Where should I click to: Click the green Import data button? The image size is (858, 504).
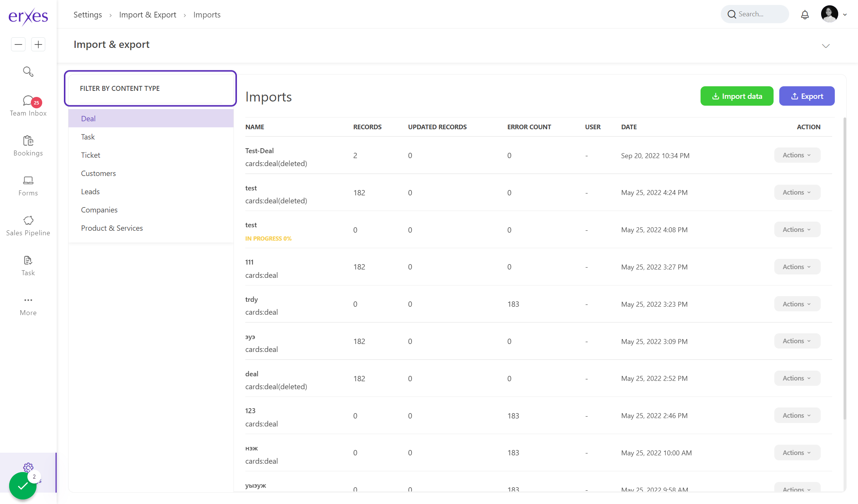[x=737, y=96]
